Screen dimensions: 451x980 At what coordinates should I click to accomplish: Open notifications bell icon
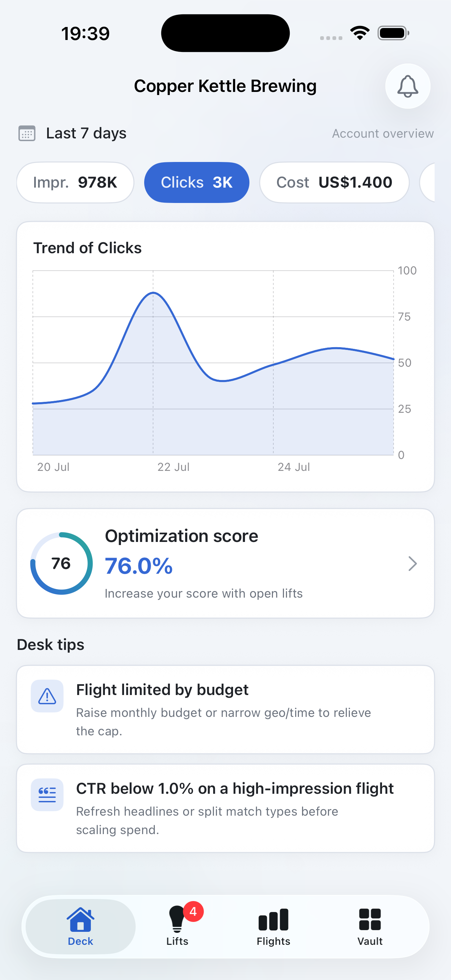click(x=408, y=86)
